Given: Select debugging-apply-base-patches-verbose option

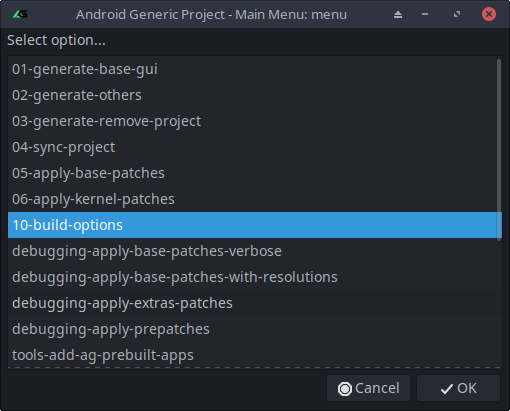Looking at the screenshot, I should tap(255, 251).
